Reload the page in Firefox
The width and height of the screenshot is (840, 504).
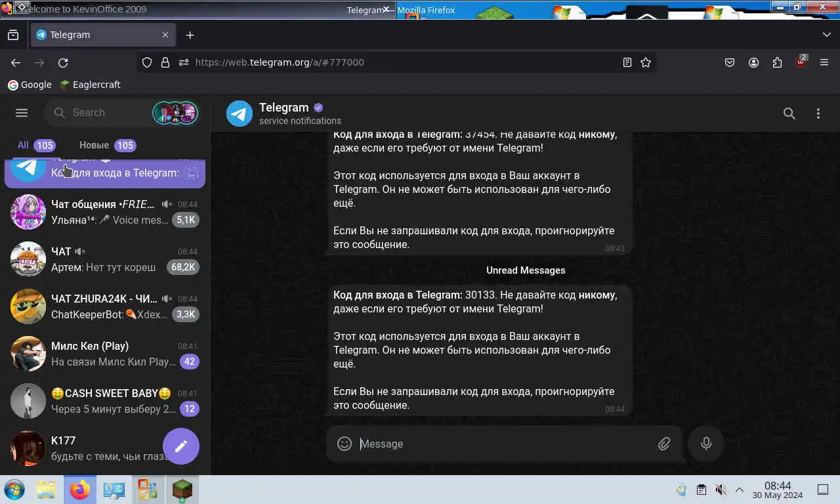pyautogui.click(x=63, y=62)
